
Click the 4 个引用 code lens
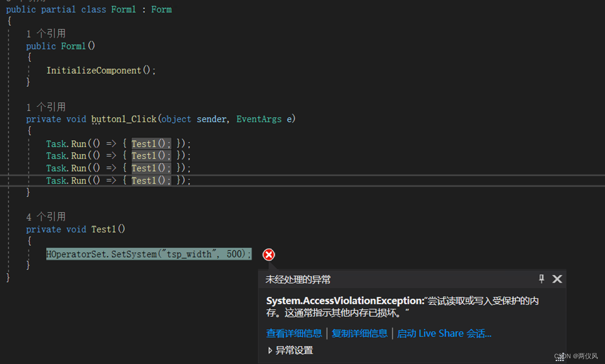[46, 217]
